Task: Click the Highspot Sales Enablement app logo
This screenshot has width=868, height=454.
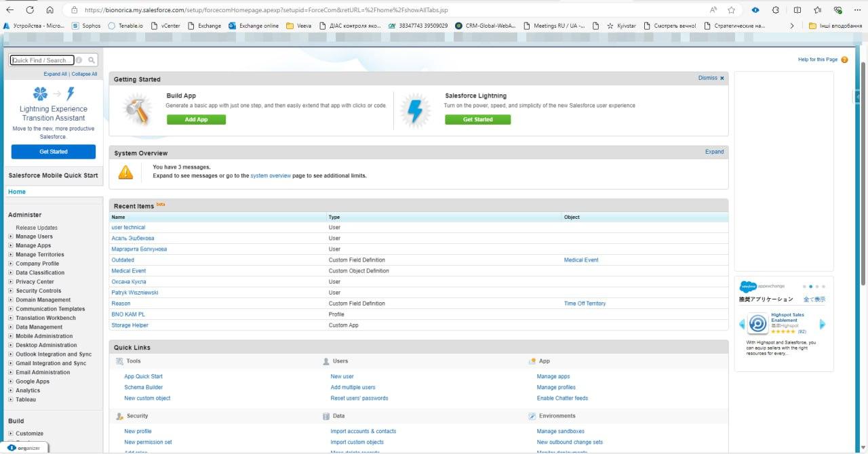Action: pos(757,324)
